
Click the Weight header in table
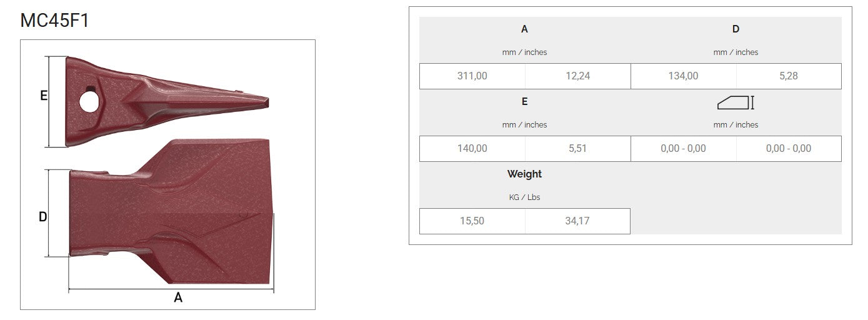click(524, 174)
